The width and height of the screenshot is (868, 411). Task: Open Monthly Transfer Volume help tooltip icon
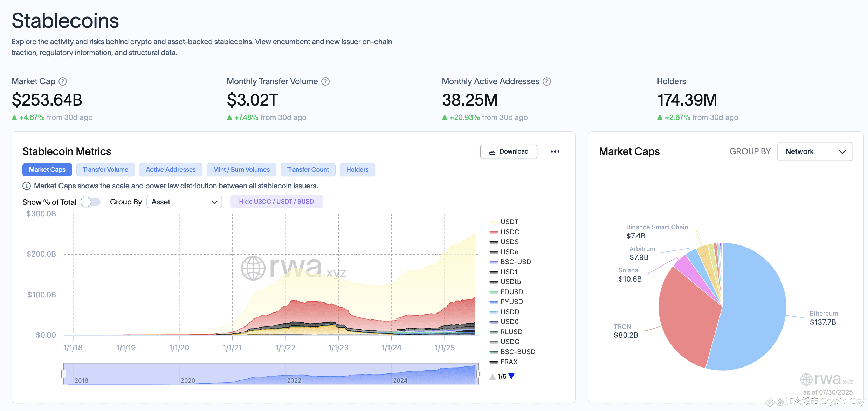pyautogui.click(x=325, y=81)
